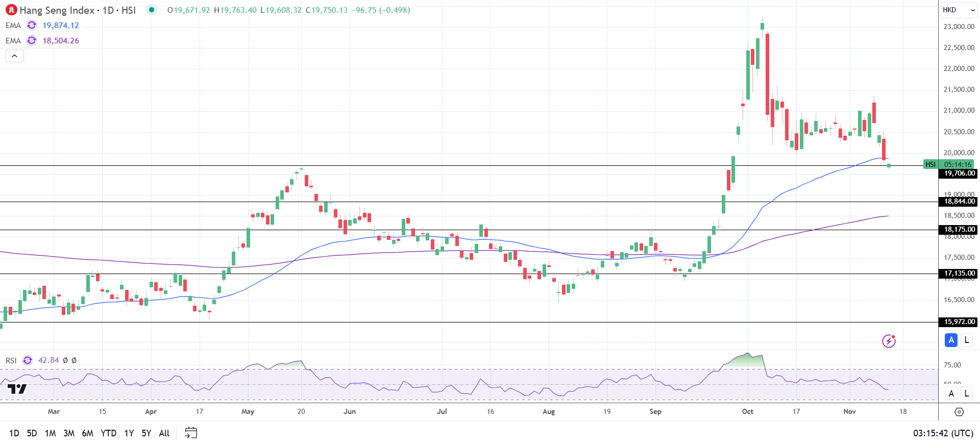Click the first EMA label text

pos(13,26)
